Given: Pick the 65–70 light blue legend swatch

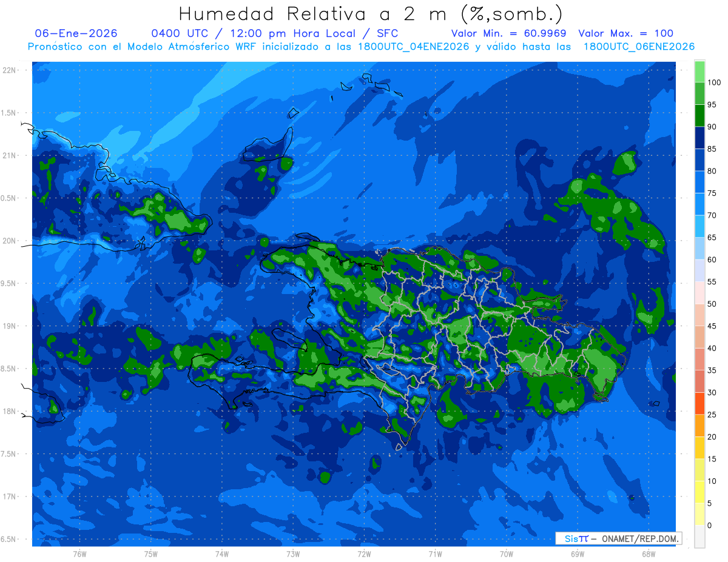Looking at the screenshot, I should click(x=699, y=226).
